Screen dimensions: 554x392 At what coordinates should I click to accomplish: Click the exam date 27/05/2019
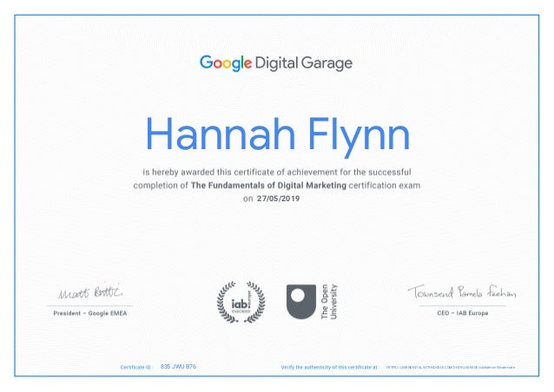click(x=279, y=199)
